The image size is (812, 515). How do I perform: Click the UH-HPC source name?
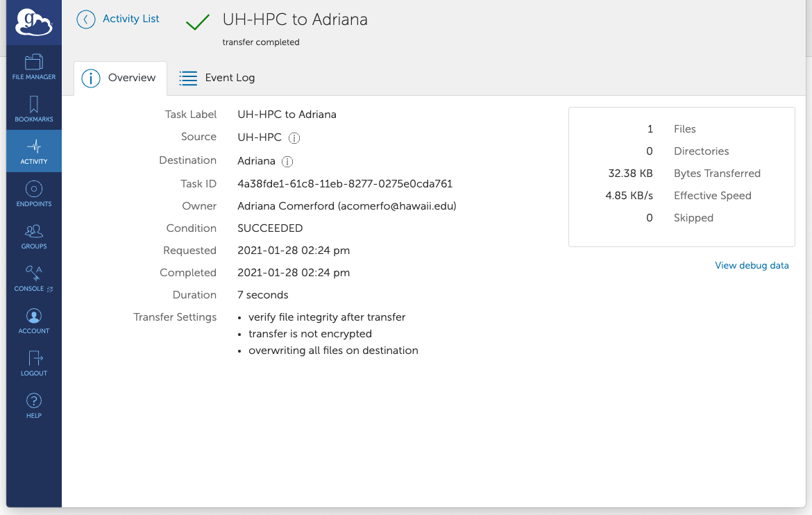pyautogui.click(x=260, y=137)
